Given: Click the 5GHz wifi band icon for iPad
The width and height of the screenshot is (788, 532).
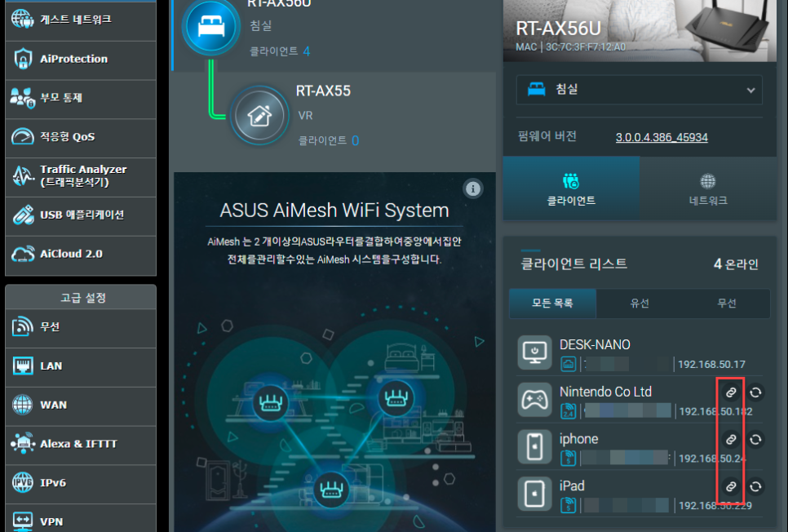Looking at the screenshot, I should coord(569,505).
